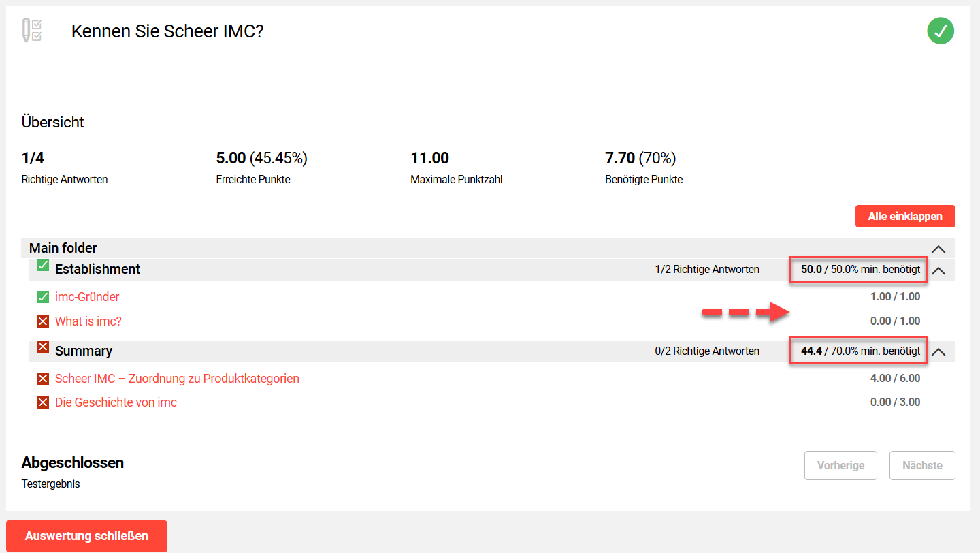Select the Establishment section heading
Image resolution: width=980 pixels, height=553 pixels.
tap(97, 270)
